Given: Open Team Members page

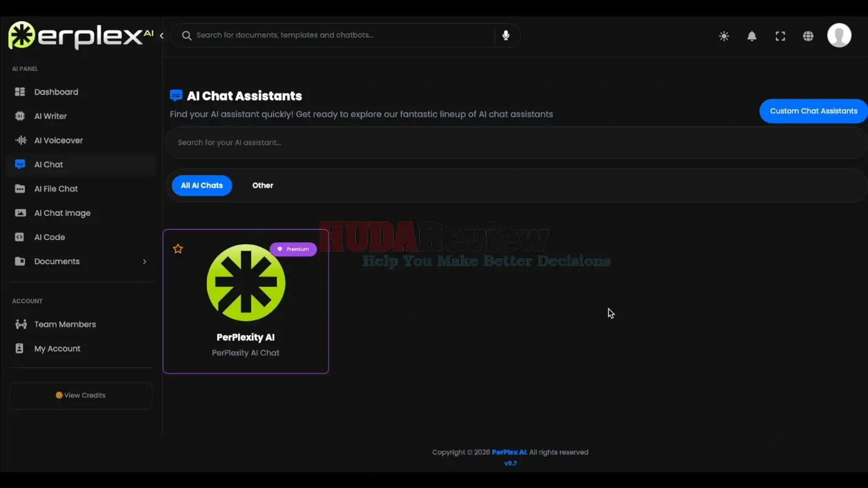Looking at the screenshot, I should pos(65,324).
